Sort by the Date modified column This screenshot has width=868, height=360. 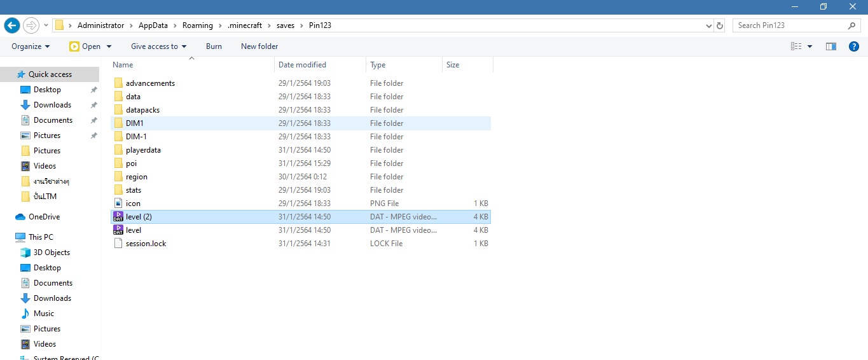(320, 65)
